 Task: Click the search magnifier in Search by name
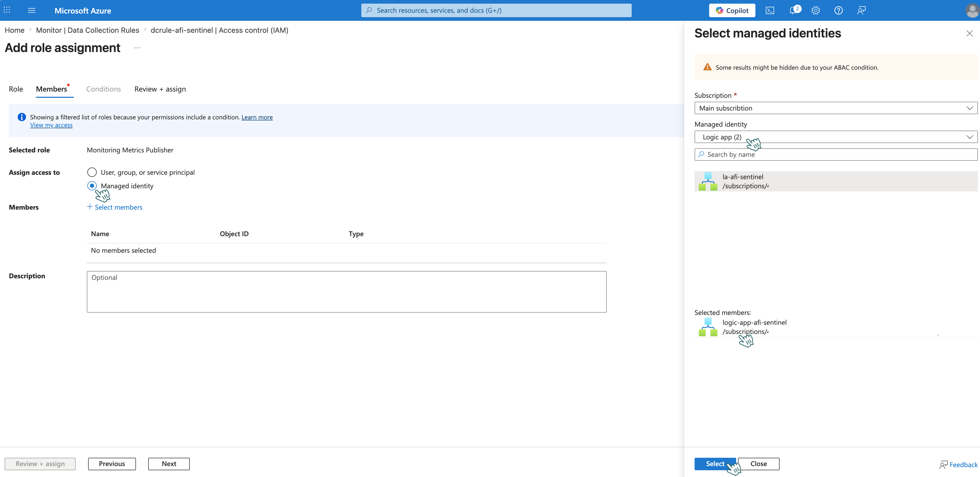[701, 154]
